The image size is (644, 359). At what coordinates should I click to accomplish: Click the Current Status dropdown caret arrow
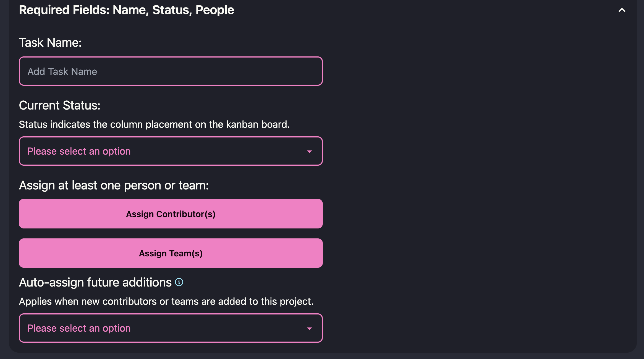tap(309, 152)
